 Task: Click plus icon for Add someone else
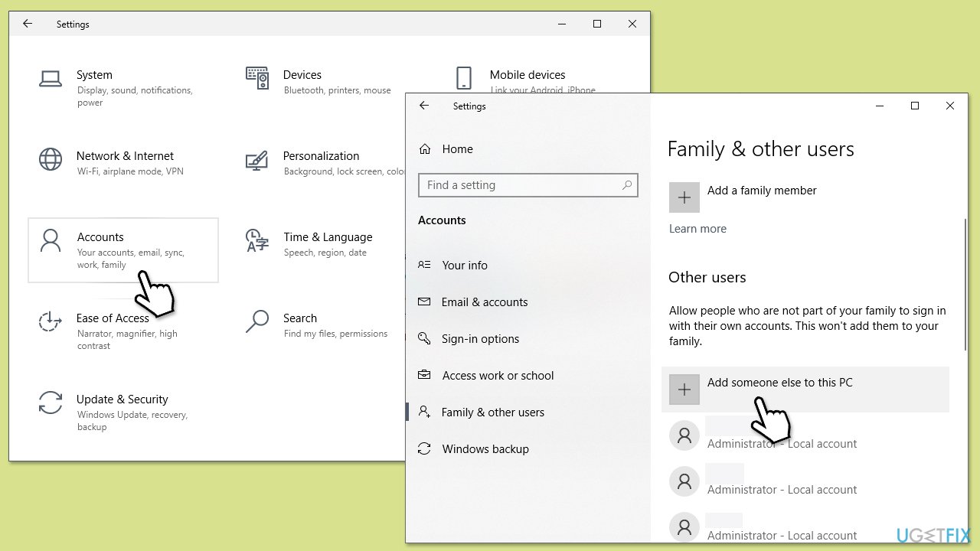click(x=684, y=390)
